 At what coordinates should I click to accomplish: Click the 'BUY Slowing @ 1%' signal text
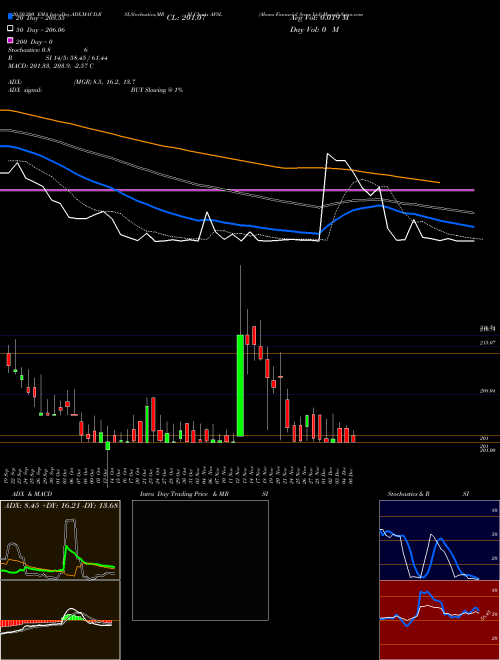point(157,90)
